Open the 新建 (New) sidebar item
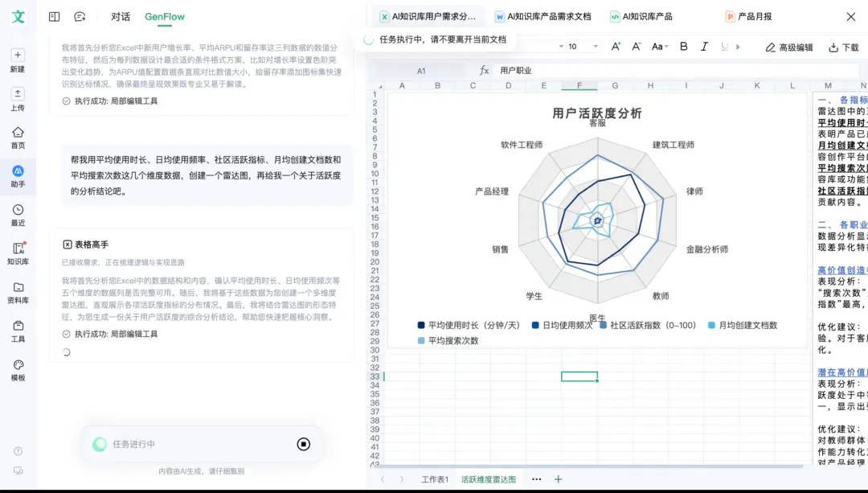 [x=18, y=60]
